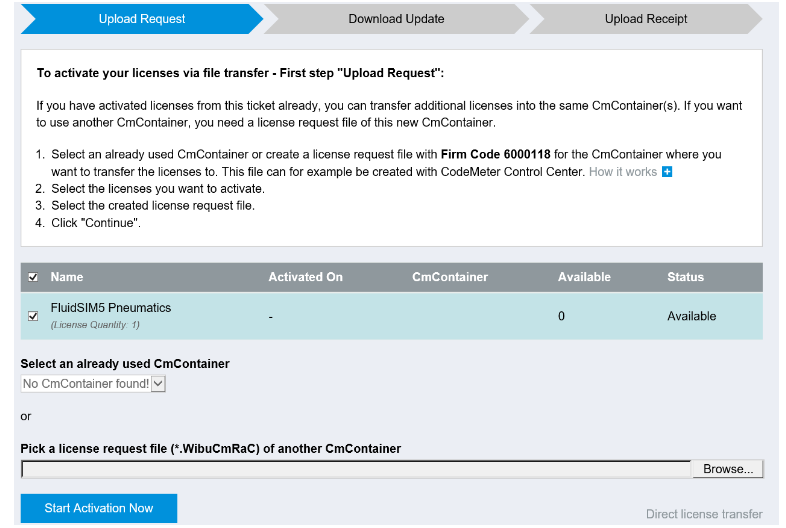Click the Start Activation Now button
786x528 pixels.
click(x=99, y=508)
